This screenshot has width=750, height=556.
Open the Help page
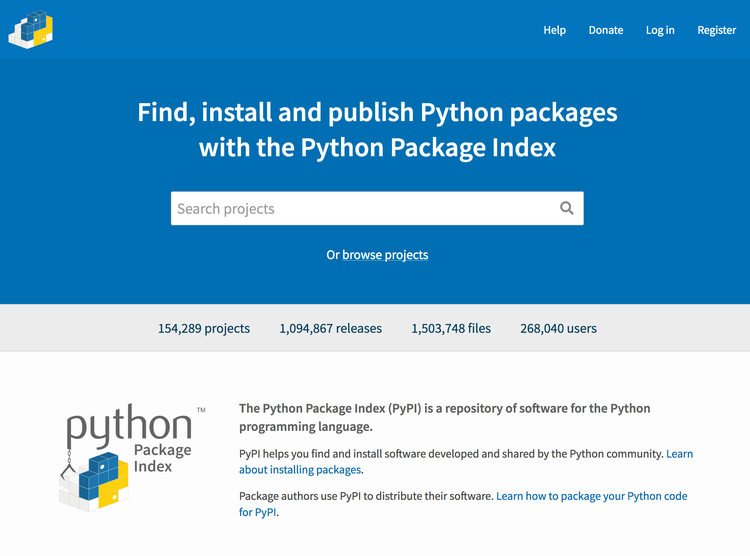pos(554,30)
